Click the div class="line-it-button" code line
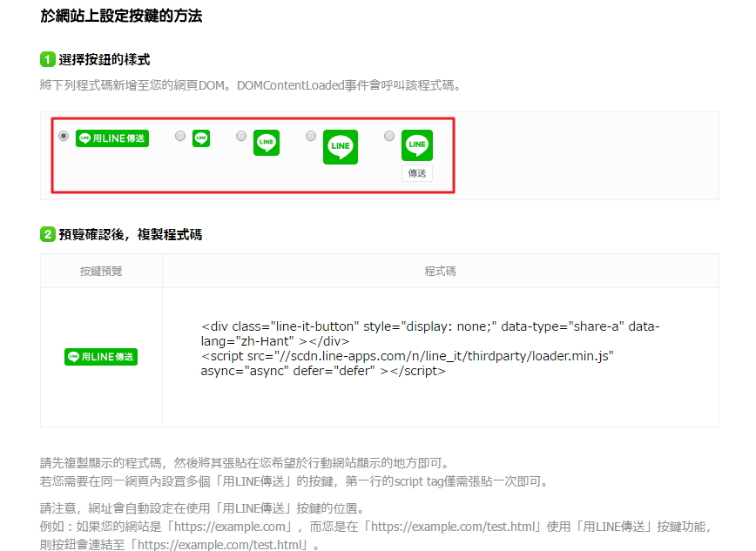The image size is (756, 551). tap(430, 326)
